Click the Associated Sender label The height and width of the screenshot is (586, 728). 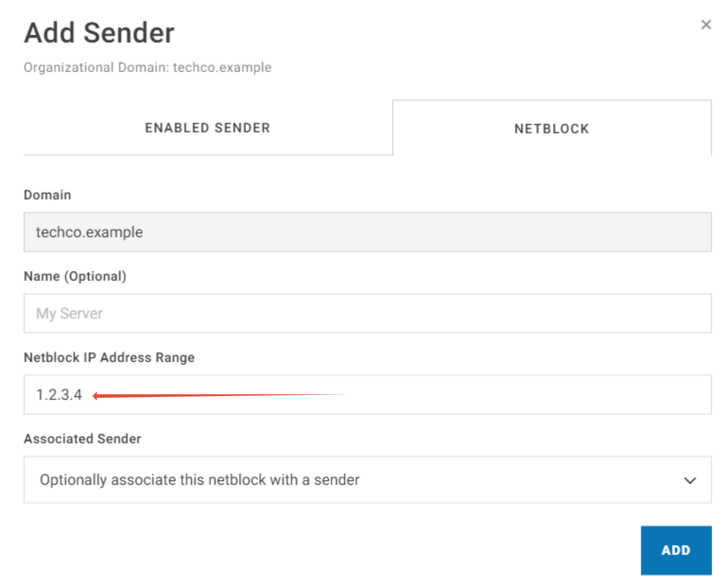(82, 438)
